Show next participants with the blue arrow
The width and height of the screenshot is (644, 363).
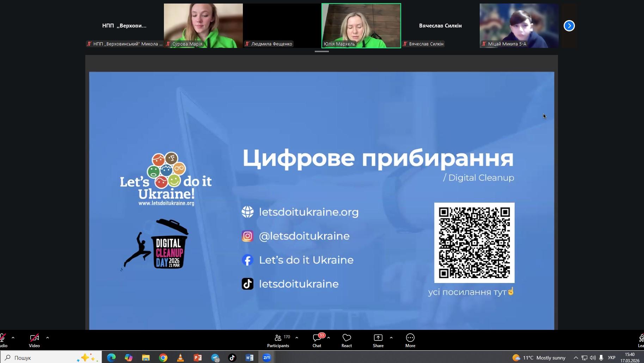[569, 26]
